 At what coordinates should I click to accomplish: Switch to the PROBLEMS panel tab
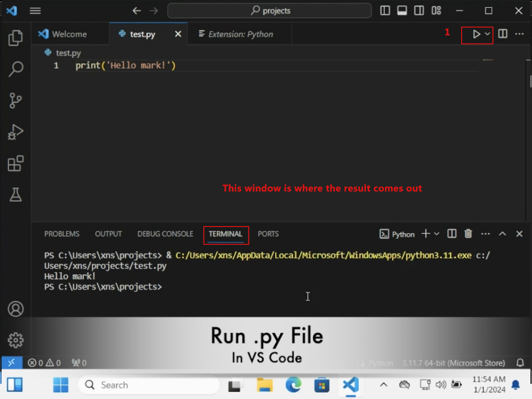tap(62, 234)
